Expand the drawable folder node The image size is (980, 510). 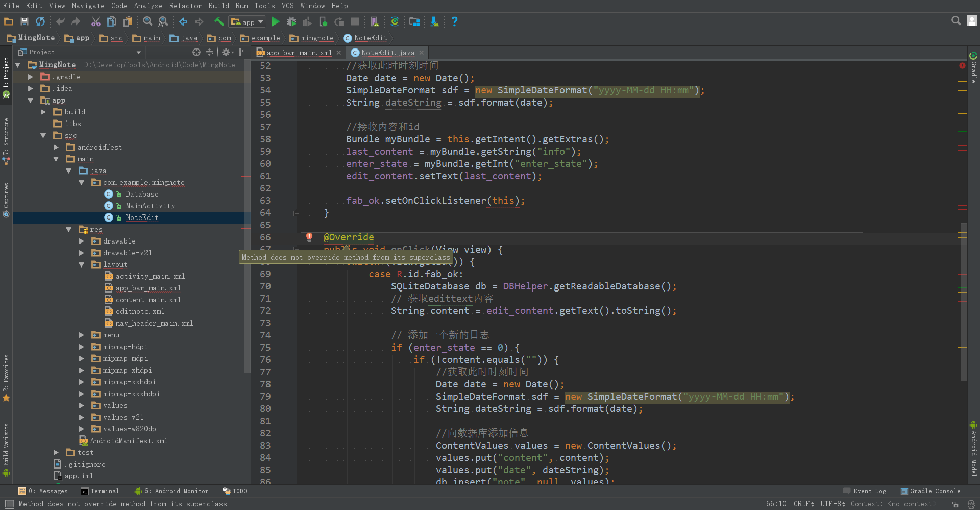(82, 241)
